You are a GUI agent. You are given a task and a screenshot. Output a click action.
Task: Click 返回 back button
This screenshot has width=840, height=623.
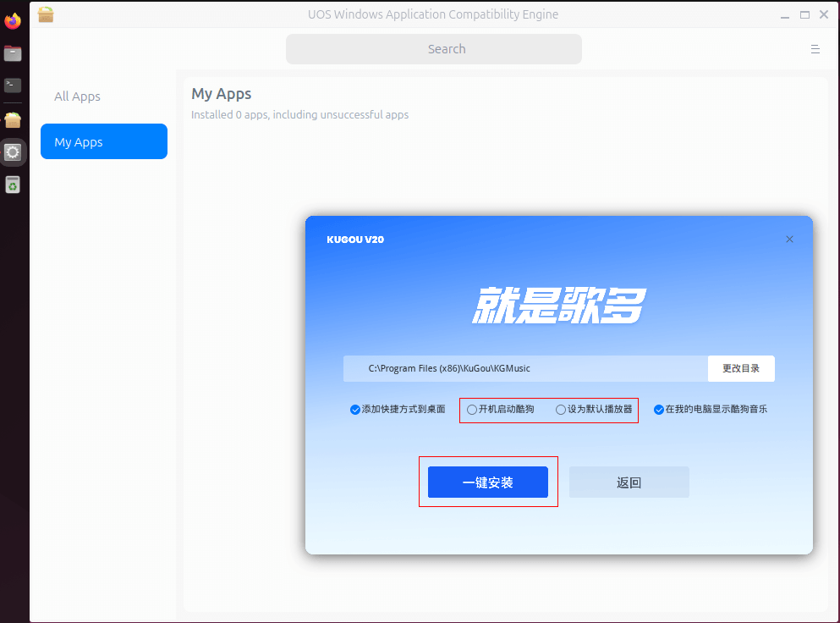tap(629, 482)
